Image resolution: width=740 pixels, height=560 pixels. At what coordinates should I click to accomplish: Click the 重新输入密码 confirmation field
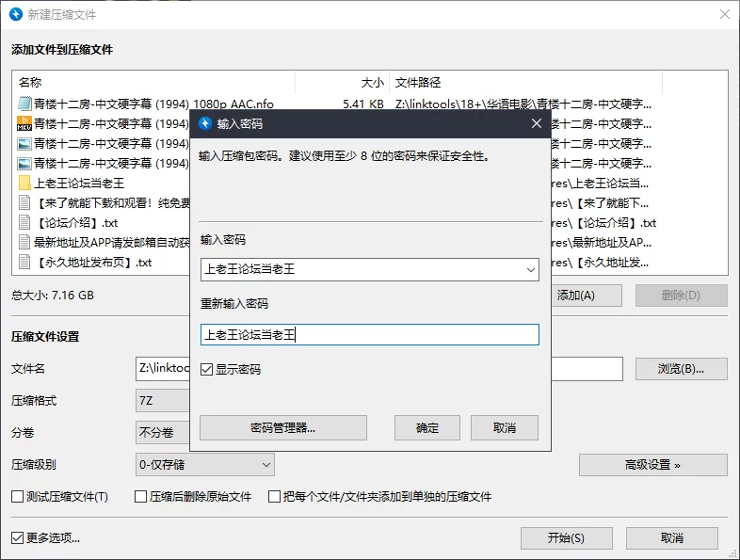pyautogui.click(x=369, y=334)
